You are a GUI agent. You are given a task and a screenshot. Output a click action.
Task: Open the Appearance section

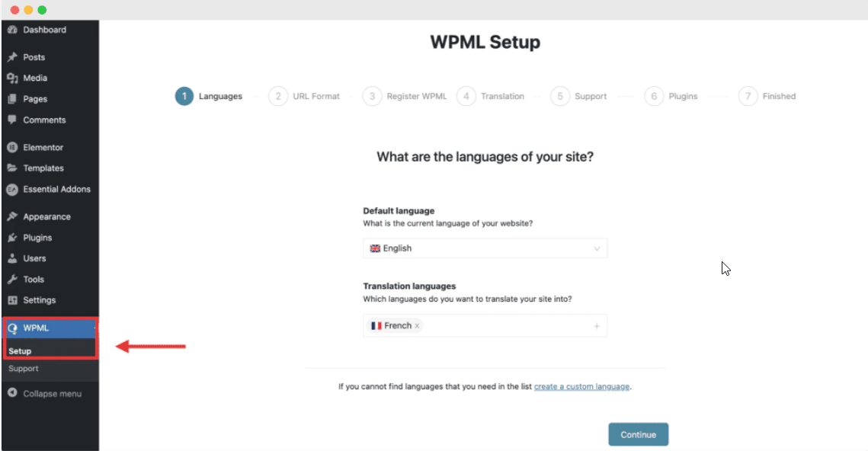12,216
